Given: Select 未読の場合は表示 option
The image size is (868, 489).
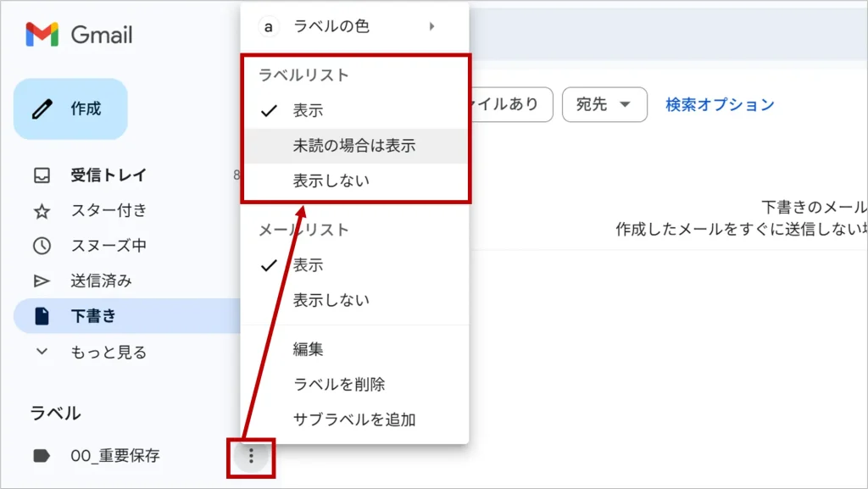Looking at the screenshot, I should click(x=354, y=146).
